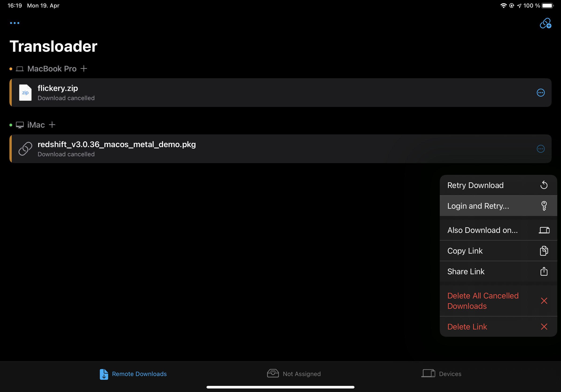Click Delete Link in the menu
561x392 pixels.
pos(467,326)
